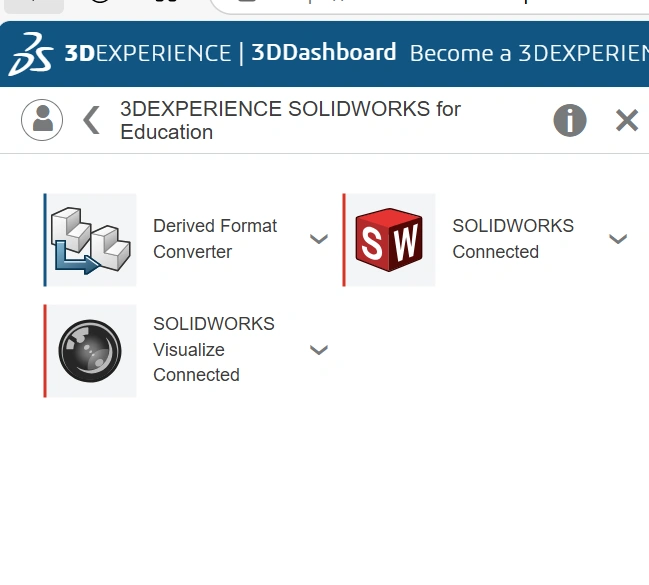Click the blank area below the app tiles
649x585 pixels.
324,490
